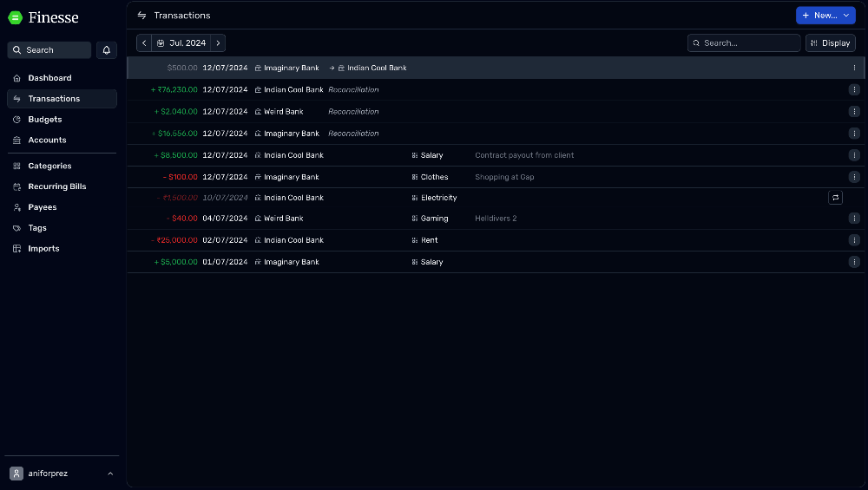
Task: Open options for $5,000.00 Salary row
Action: (854, 262)
